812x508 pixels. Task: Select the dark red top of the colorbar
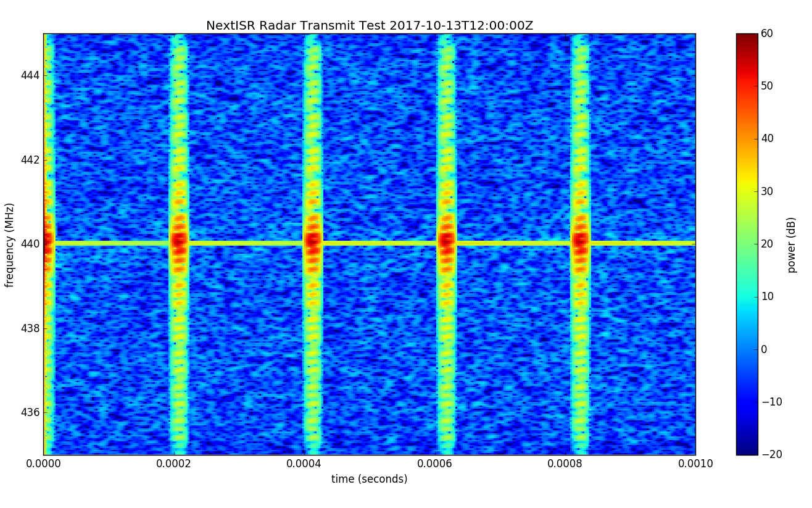tap(746, 37)
